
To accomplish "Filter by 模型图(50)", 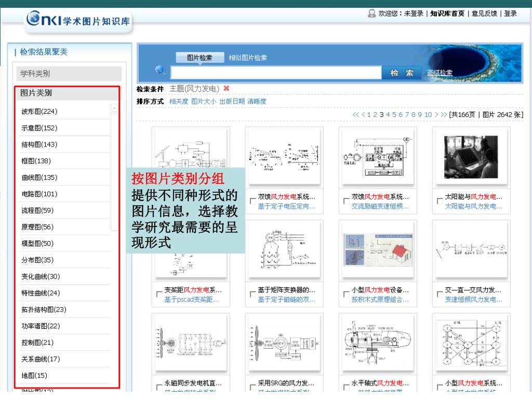I will (x=37, y=244).
